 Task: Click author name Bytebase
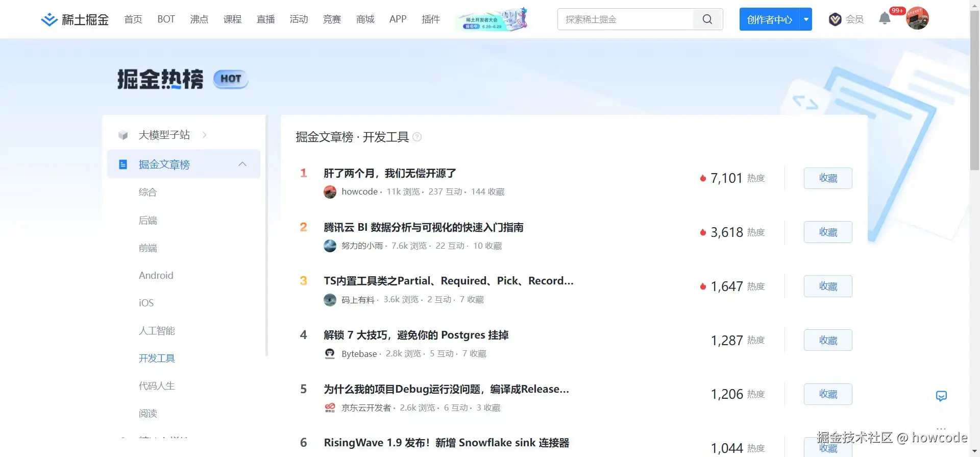point(359,354)
